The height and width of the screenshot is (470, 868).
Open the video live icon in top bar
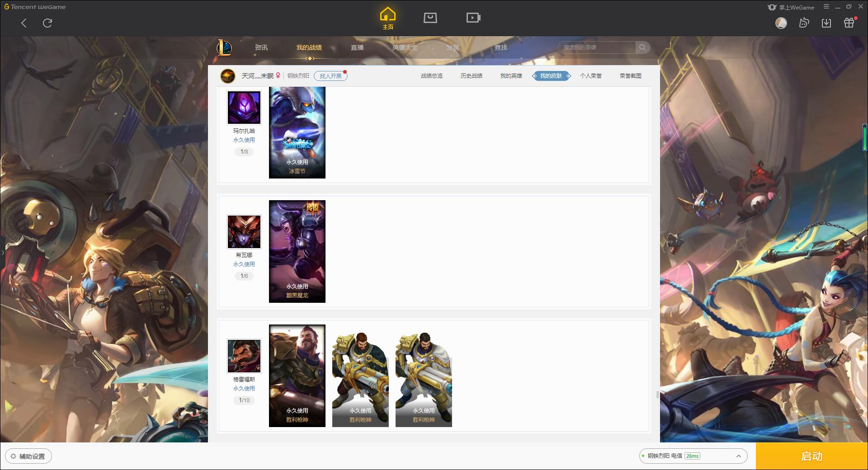[473, 18]
